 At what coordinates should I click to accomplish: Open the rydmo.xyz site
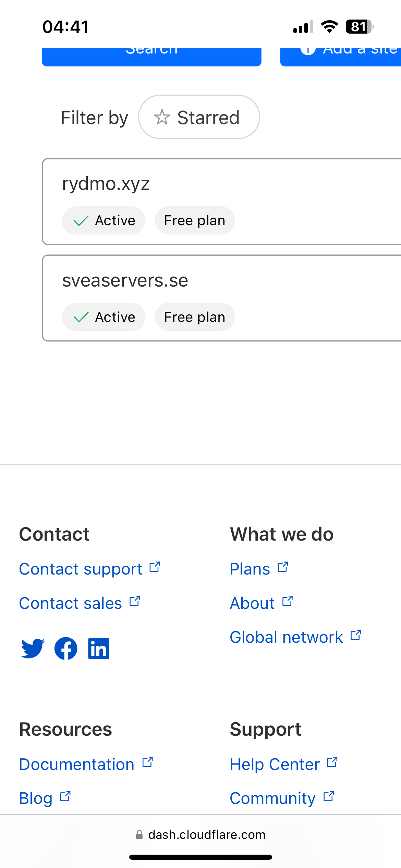(x=106, y=184)
